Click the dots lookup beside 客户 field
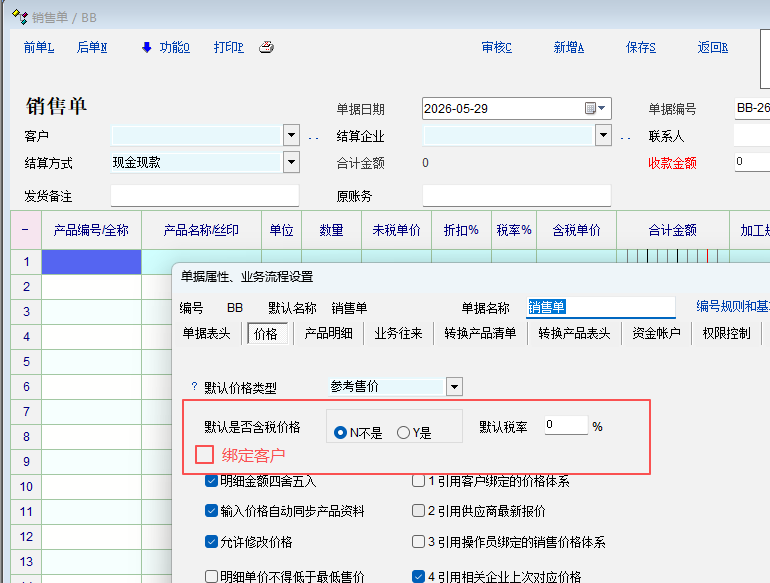This screenshot has height=583, width=770. (313, 139)
